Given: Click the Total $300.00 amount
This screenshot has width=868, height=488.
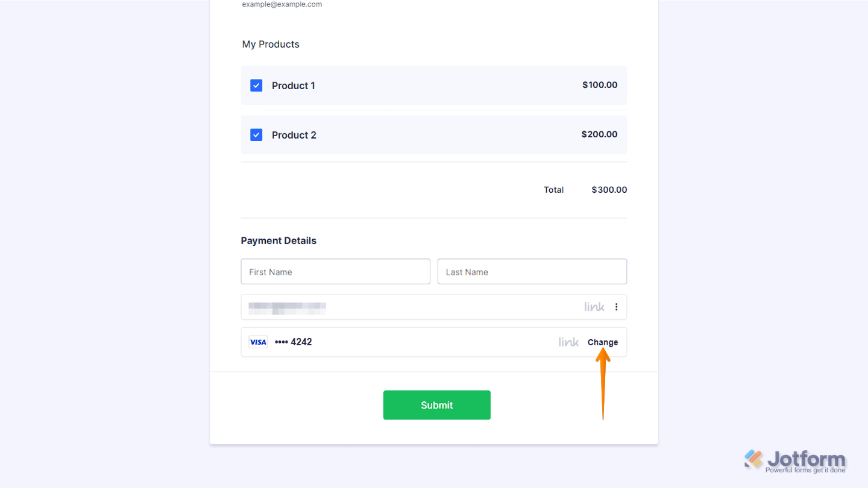Looking at the screenshot, I should pyautogui.click(x=609, y=189).
